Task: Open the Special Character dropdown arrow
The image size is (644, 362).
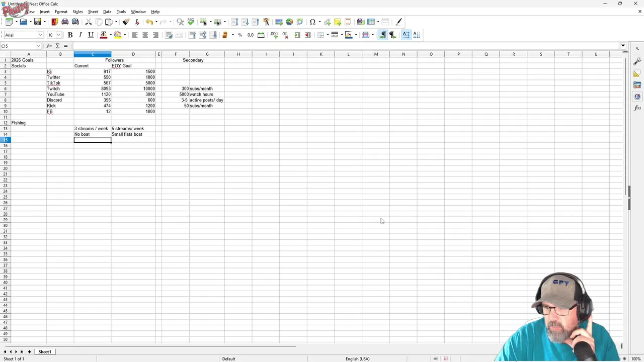Action: click(x=319, y=22)
